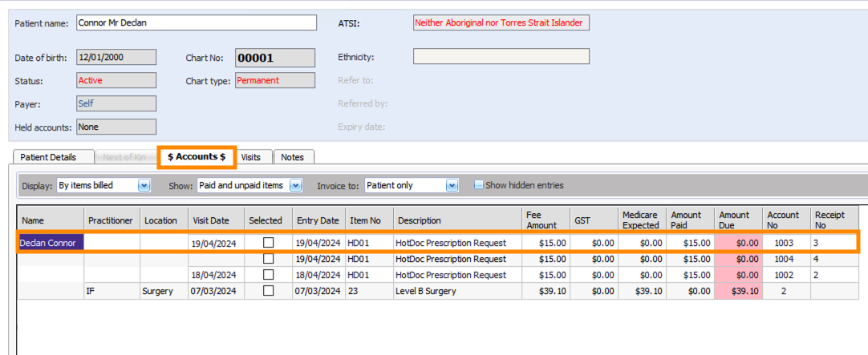Screen dimensions: 868x355
Task: Open the Visits tab
Action: point(251,157)
